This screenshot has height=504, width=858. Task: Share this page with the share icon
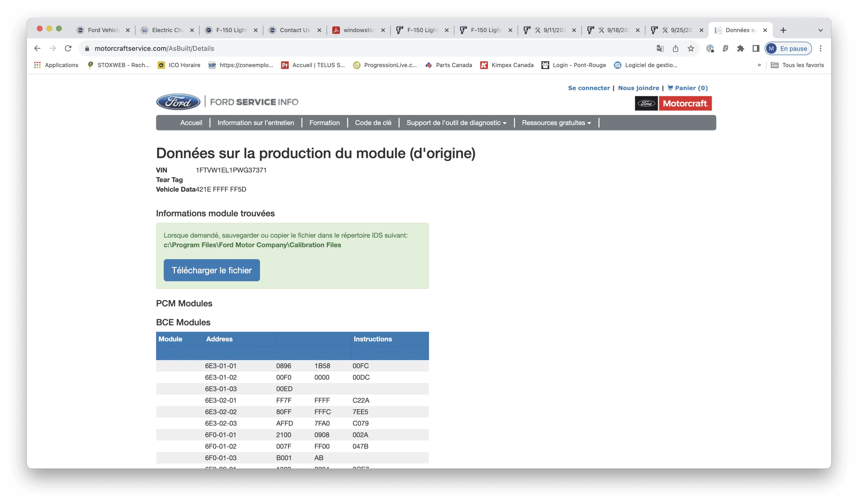pyautogui.click(x=676, y=48)
